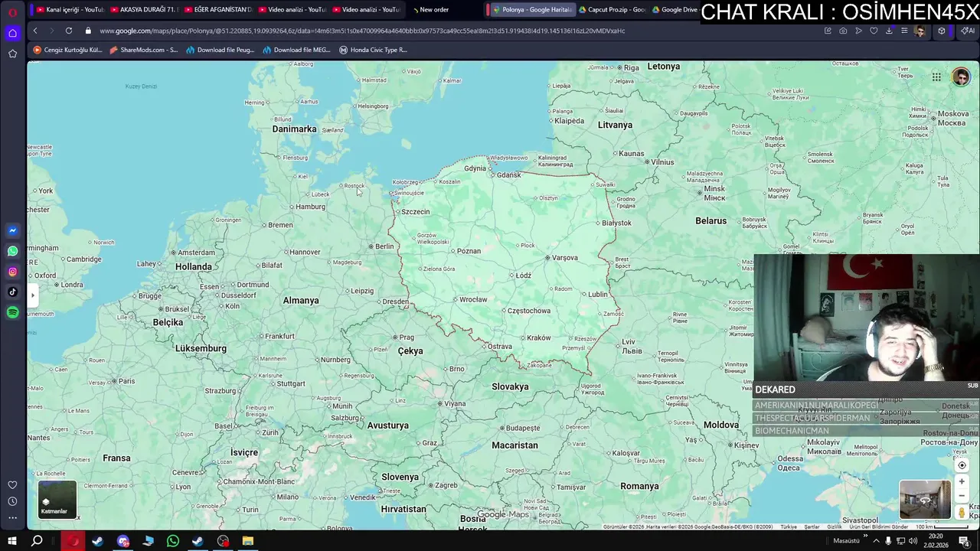Open WhatsApp in Opera sidebar
980x551 pixels.
(x=12, y=251)
